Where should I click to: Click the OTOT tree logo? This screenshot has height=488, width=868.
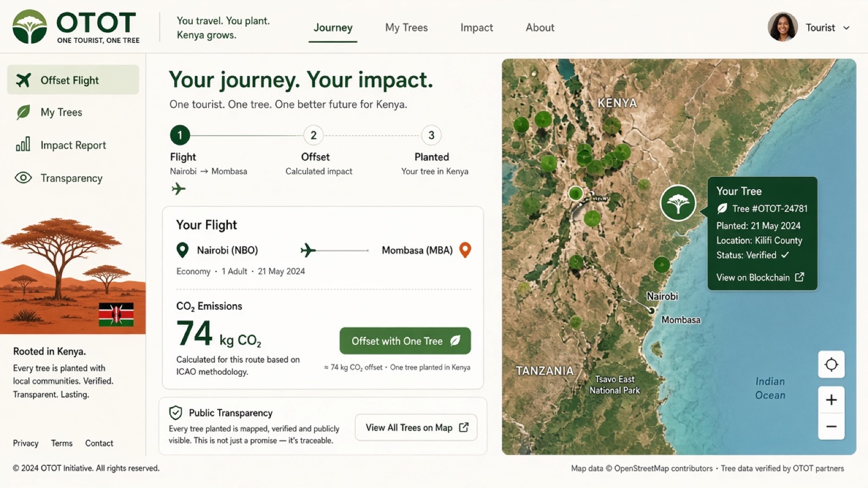[x=30, y=27]
